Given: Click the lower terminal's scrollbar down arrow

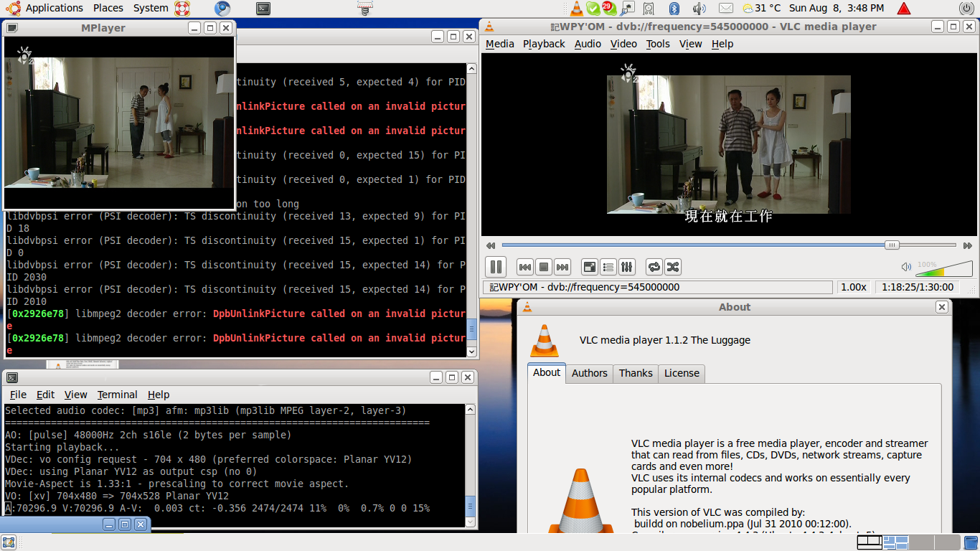Looking at the screenshot, I should point(471,522).
